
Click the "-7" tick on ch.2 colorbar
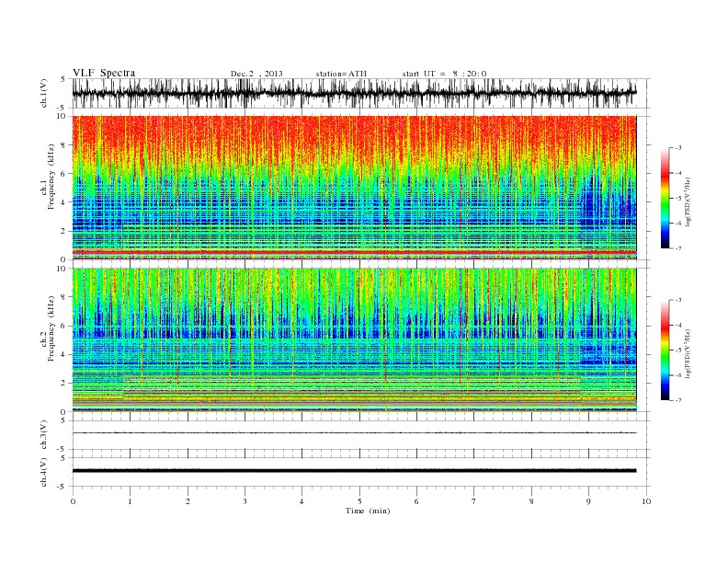[678, 400]
